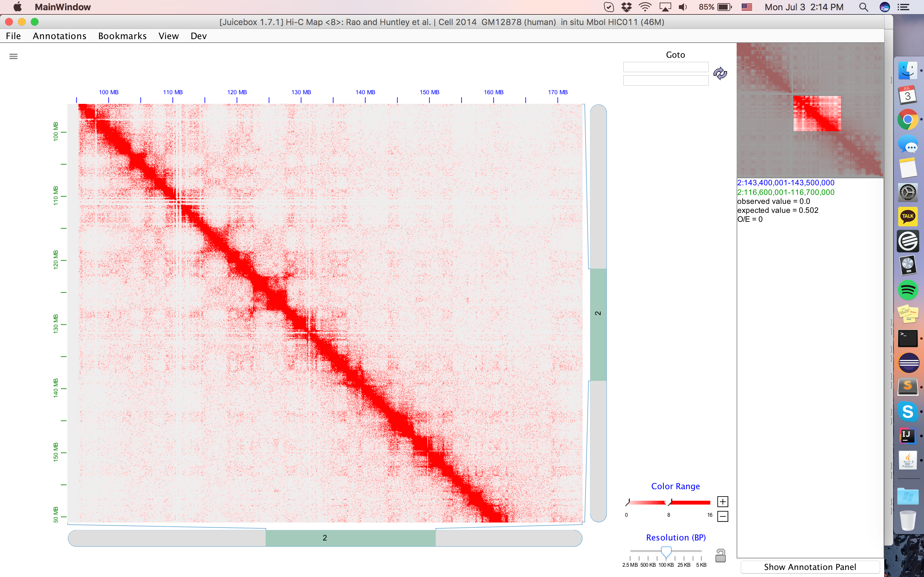Image resolution: width=924 pixels, height=577 pixels.
Task: Click the lock icon next to resolution slider
Action: click(721, 556)
